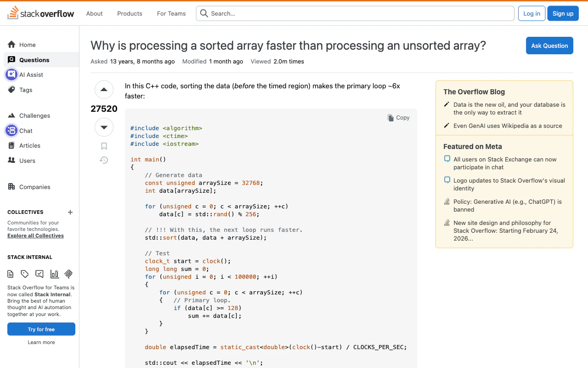Viewport: 588px width, 368px height.
Task: Click the 'Featured on Meta' heading
Action: (473, 147)
